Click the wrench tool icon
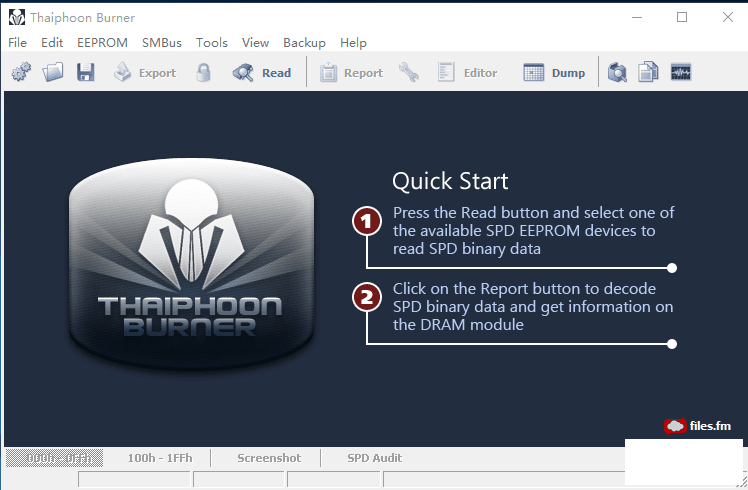 click(x=409, y=72)
